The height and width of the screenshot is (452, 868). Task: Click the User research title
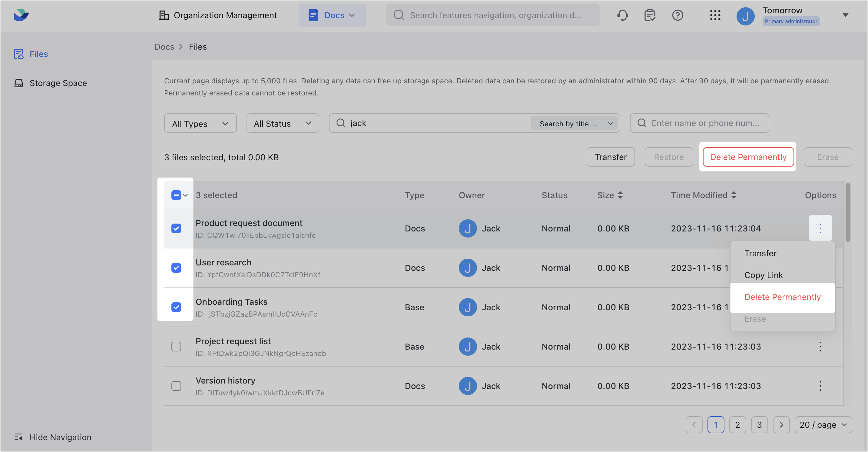click(x=224, y=263)
